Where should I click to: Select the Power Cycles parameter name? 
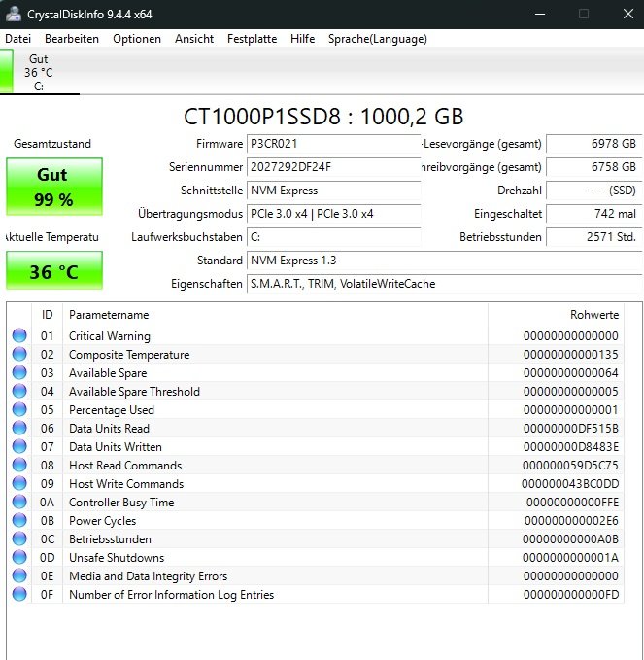tap(102, 521)
